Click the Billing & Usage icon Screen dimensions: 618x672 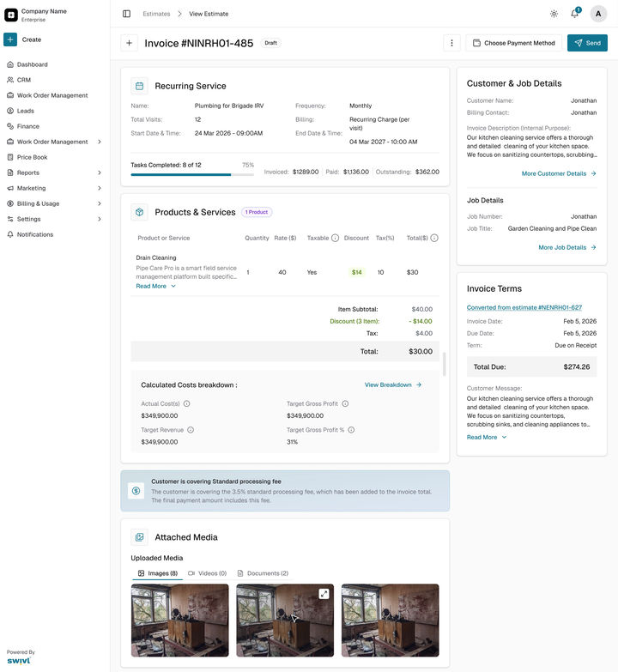point(10,203)
